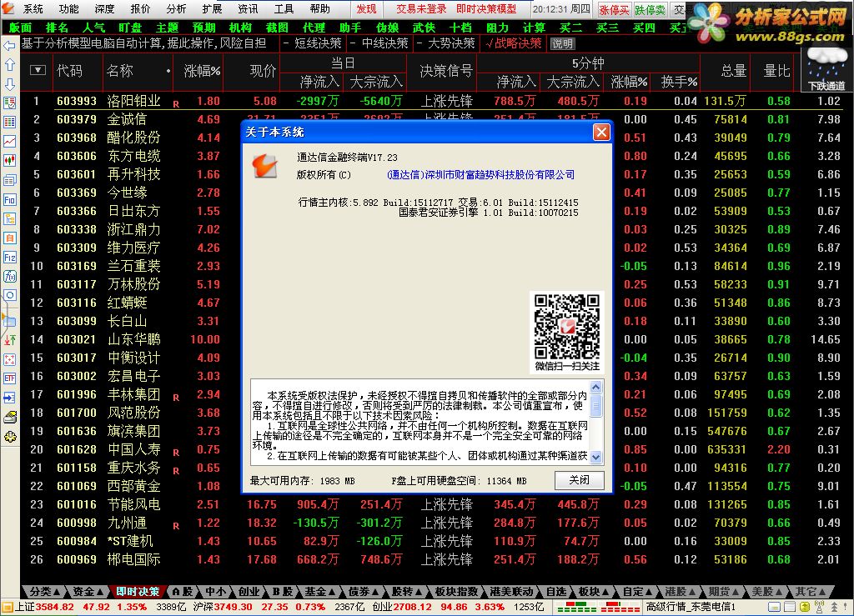Expand the 自定▲ tab menu
The width and height of the screenshot is (854, 616).
coord(636,592)
